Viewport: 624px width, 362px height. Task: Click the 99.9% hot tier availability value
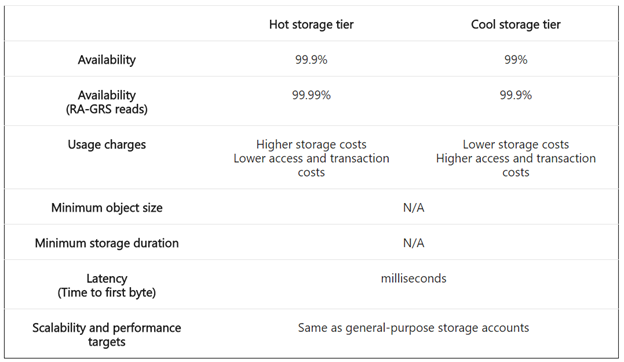pyautogui.click(x=311, y=60)
